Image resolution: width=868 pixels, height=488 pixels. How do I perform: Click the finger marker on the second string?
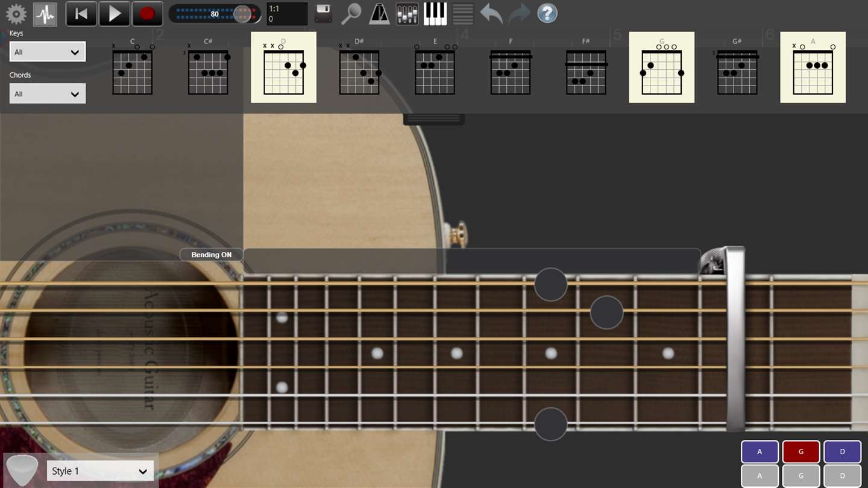(606, 312)
